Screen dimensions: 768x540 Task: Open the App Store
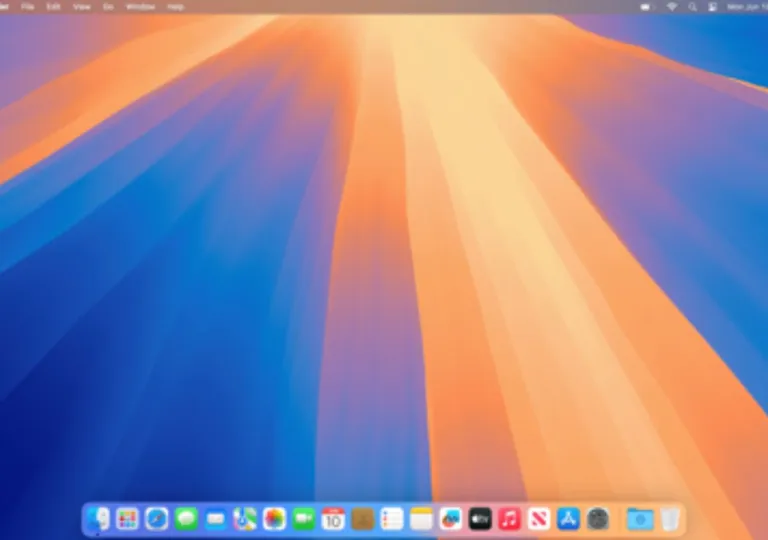569,518
